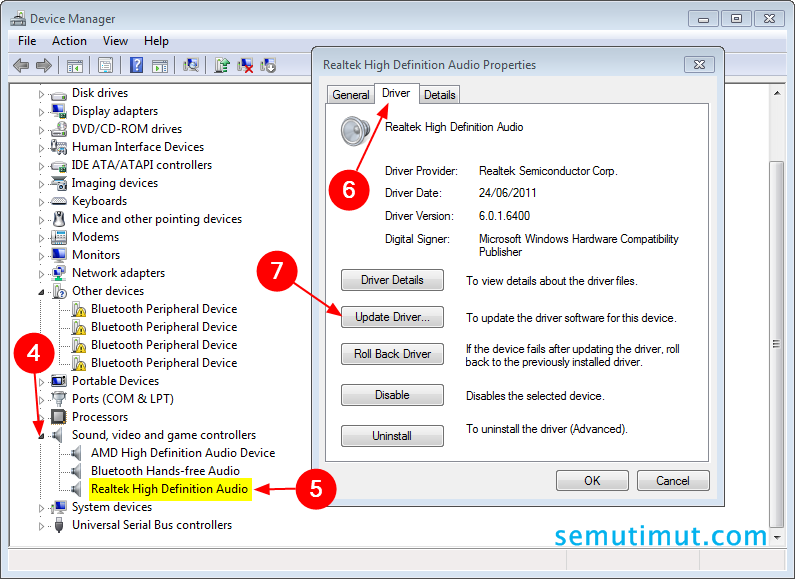Click the scrollbar up arrow
The width and height of the screenshot is (795, 579).
coord(776,93)
